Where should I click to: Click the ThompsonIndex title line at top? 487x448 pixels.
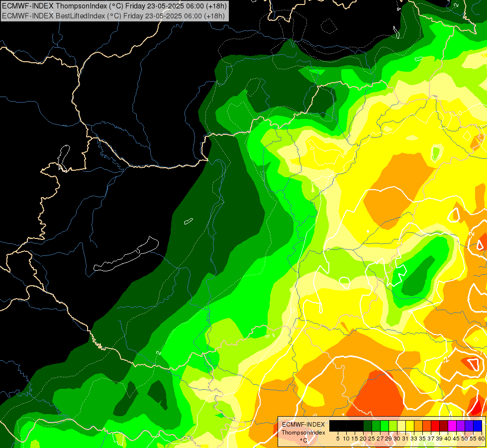pos(114,5)
